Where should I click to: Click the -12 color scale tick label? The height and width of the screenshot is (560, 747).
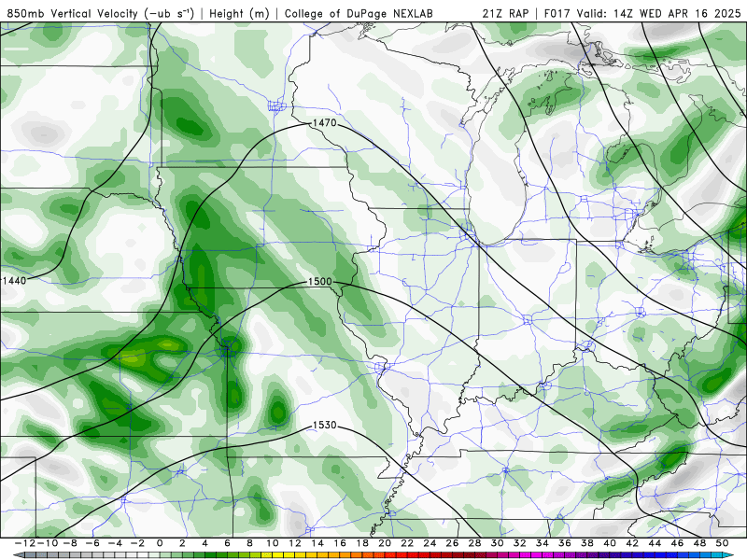(25, 543)
